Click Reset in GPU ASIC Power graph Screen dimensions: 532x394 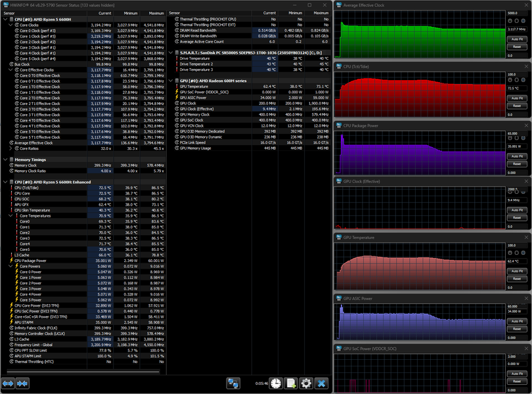tap(517, 329)
